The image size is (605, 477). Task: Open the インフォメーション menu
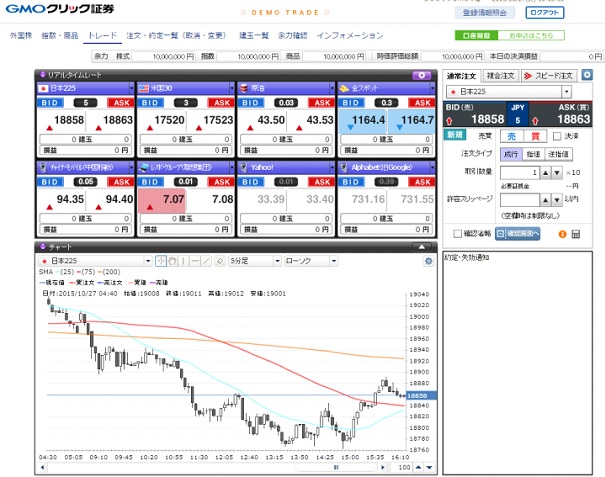point(350,36)
